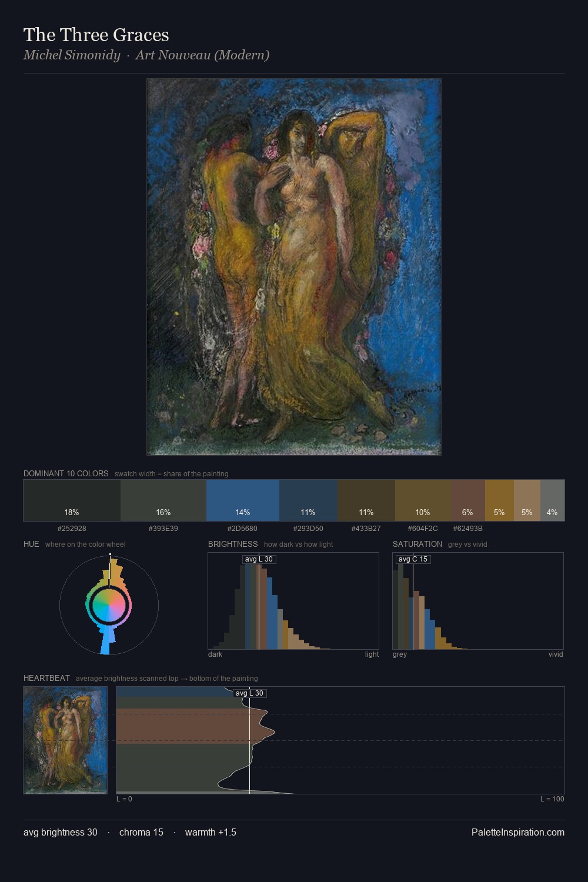588x882 pixels.
Task: Click the hex label '#2D5680'
Action: click(x=242, y=529)
